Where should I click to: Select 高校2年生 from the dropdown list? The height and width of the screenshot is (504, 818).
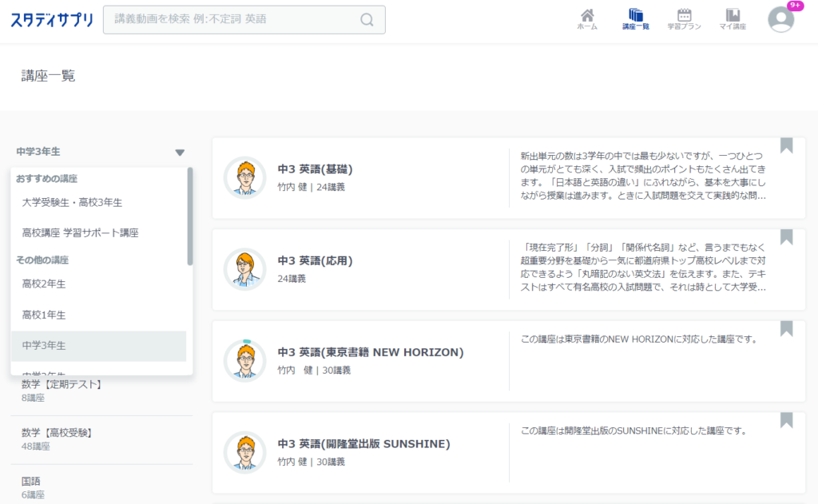pos(44,284)
